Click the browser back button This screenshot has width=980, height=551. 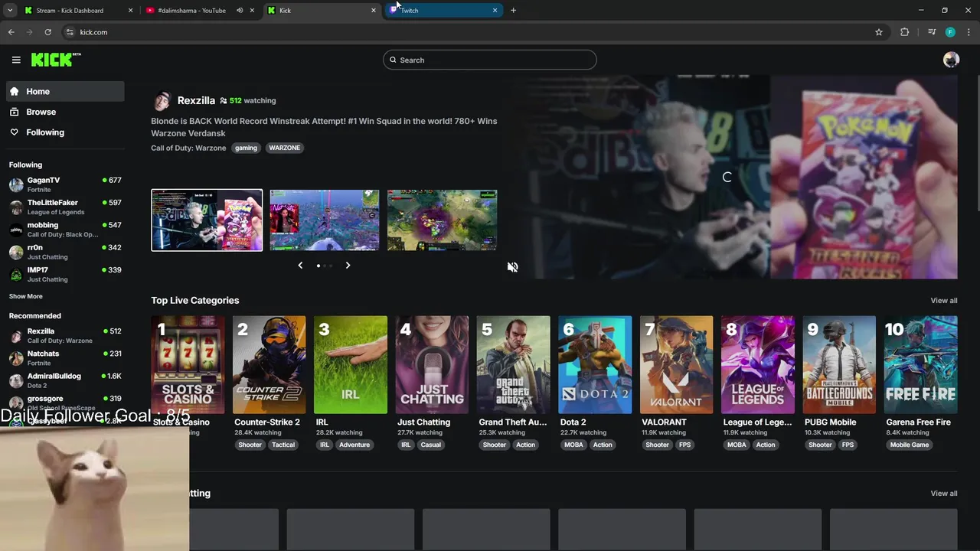point(11,32)
